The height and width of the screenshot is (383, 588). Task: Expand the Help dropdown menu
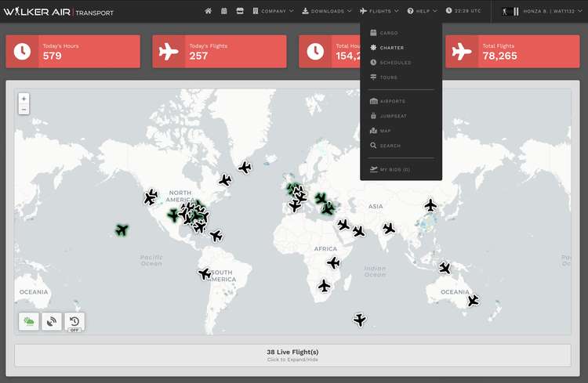pos(423,11)
